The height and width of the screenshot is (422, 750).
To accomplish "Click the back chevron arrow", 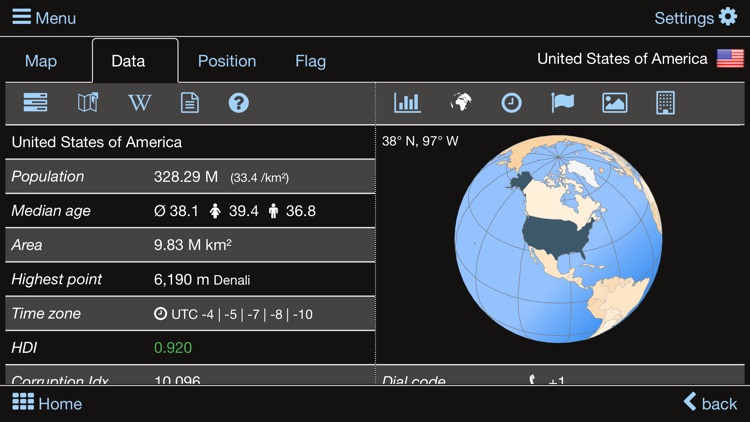I will pos(690,401).
